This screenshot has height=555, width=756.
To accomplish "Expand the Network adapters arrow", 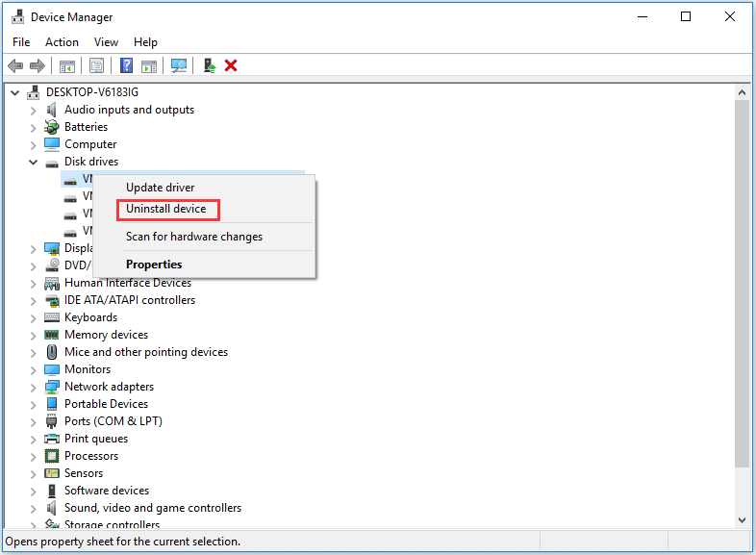I will point(33,388).
